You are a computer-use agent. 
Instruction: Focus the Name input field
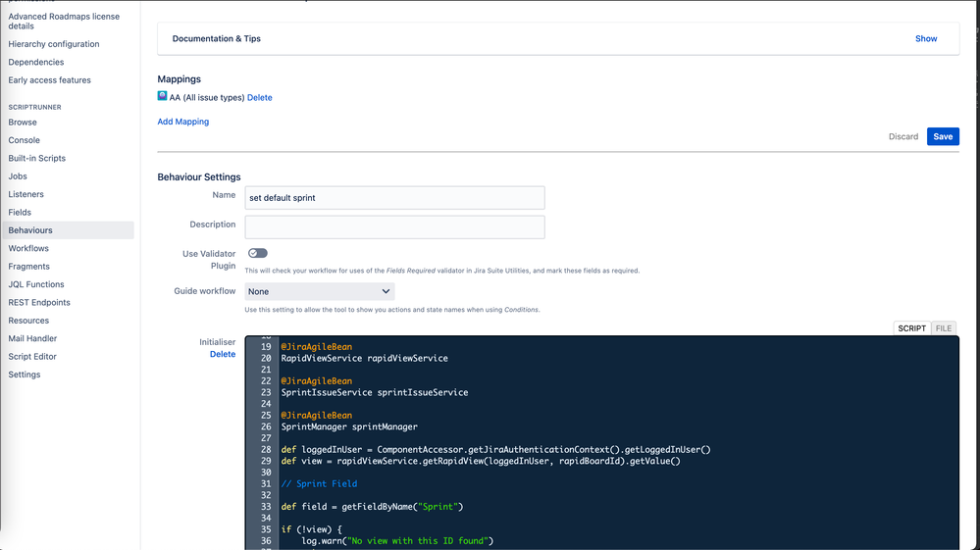point(394,198)
